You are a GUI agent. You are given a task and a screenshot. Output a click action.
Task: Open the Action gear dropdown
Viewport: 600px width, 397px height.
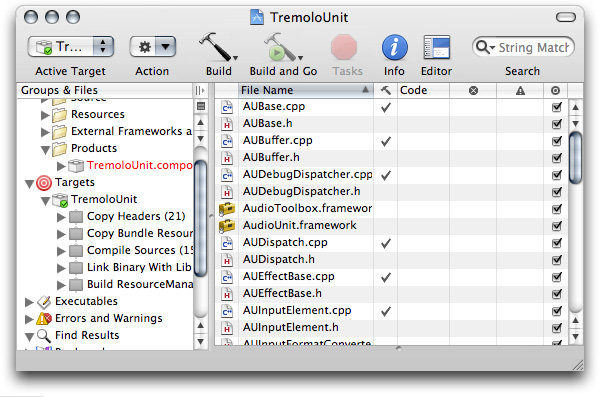153,47
